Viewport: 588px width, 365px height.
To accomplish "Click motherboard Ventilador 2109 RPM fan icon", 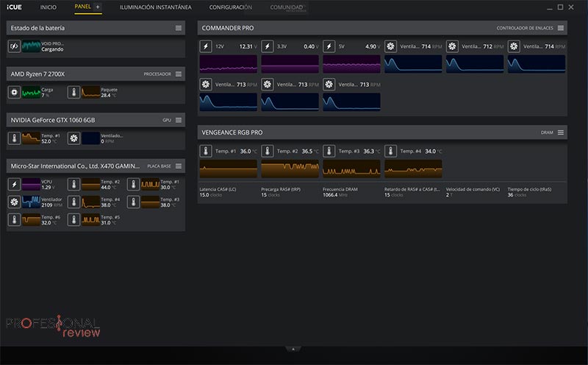I will click(x=14, y=202).
